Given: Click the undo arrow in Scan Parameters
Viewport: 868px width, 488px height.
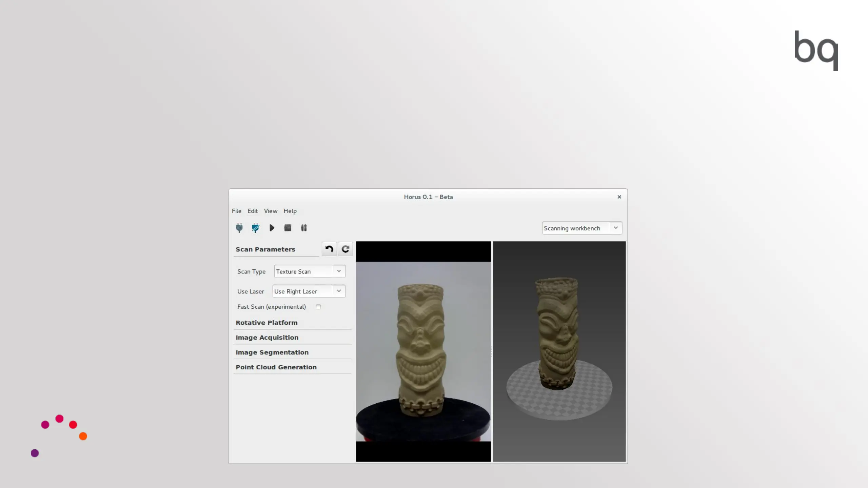Looking at the screenshot, I should tap(329, 249).
